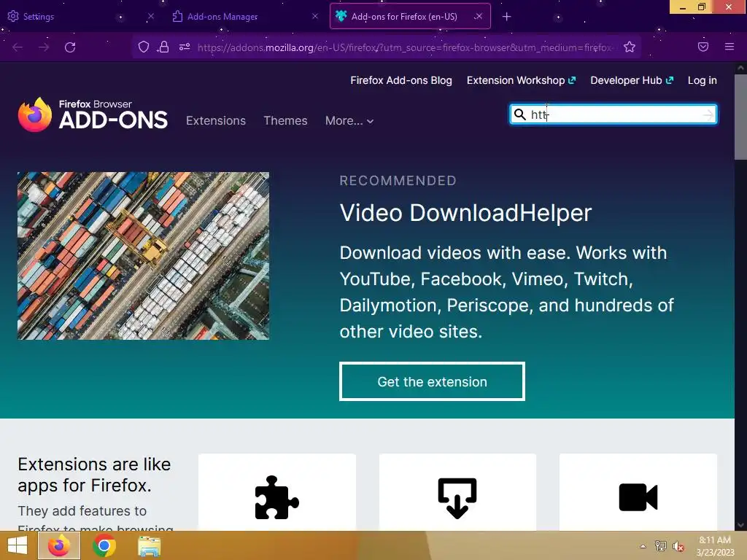The width and height of the screenshot is (747, 560).
Task: Click the network tray icon
Action: (660, 546)
